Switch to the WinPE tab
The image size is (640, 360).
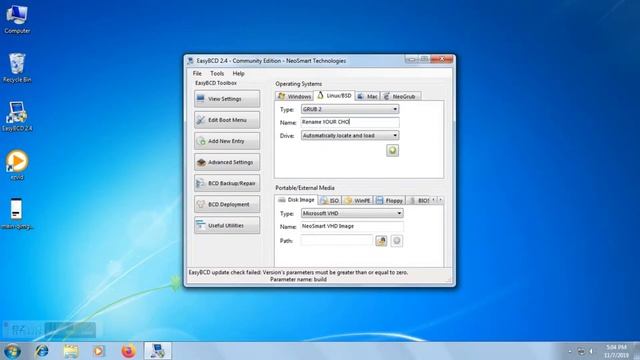[x=357, y=200]
